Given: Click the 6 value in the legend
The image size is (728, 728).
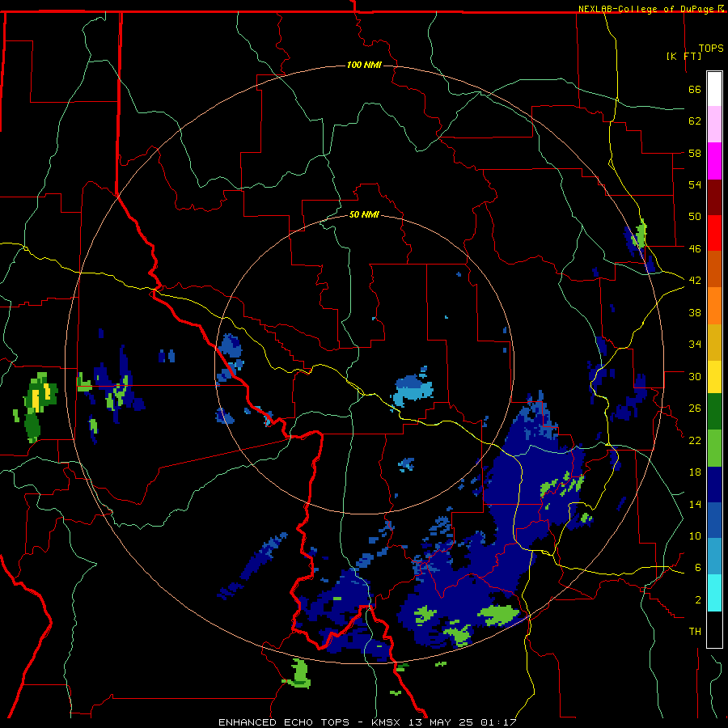Looking at the screenshot, I should (698, 568).
